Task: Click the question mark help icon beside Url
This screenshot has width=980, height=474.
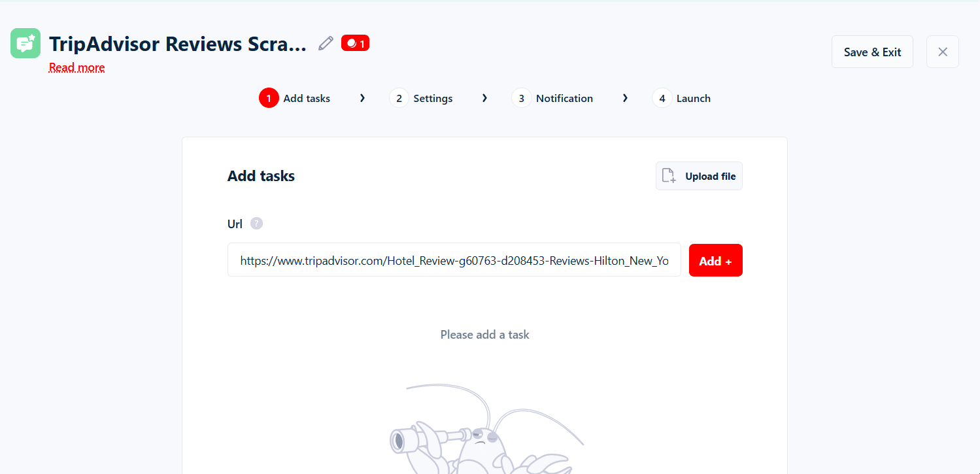Action: [x=256, y=223]
